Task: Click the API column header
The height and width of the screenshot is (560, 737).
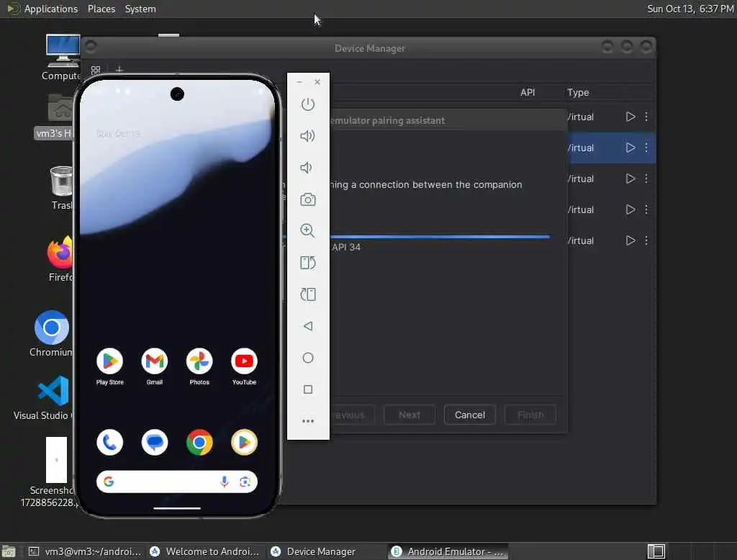Action: pos(528,92)
